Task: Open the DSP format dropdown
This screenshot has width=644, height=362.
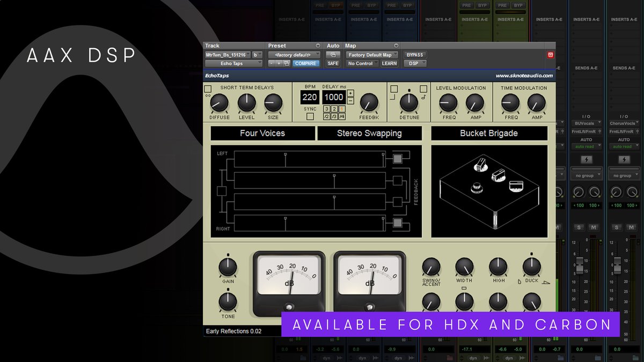Action: click(x=415, y=63)
